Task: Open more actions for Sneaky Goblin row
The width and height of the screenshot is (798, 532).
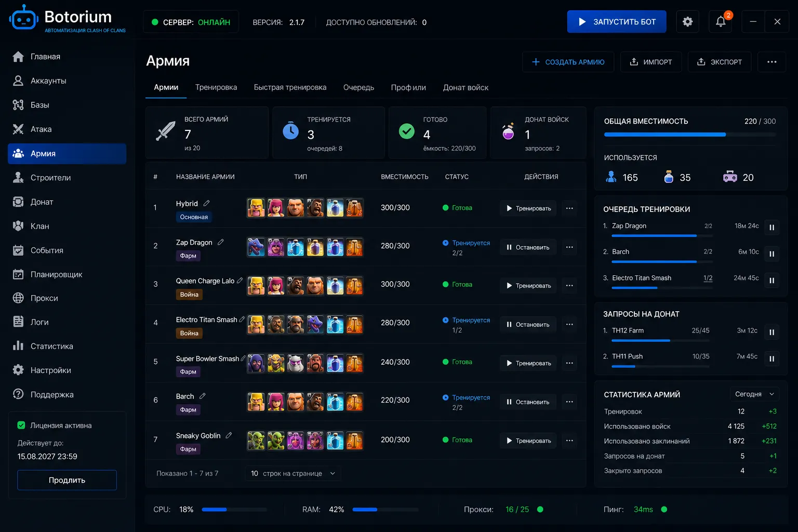Action: coord(569,441)
